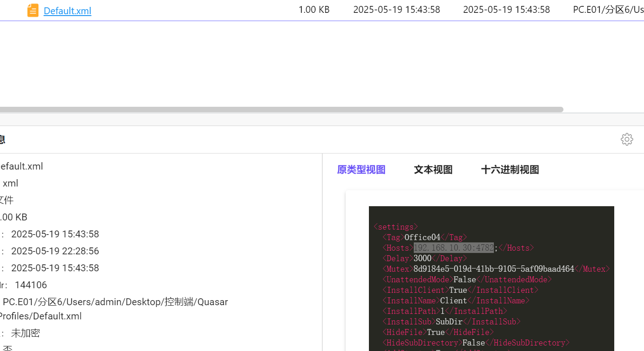The height and width of the screenshot is (351, 644).
Task: Click the InstallName Client line in XML
Action: (455, 301)
